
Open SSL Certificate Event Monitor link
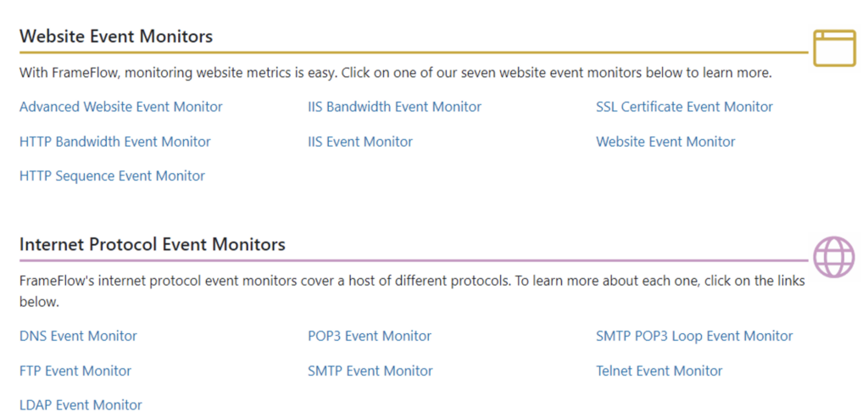[685, 107]
